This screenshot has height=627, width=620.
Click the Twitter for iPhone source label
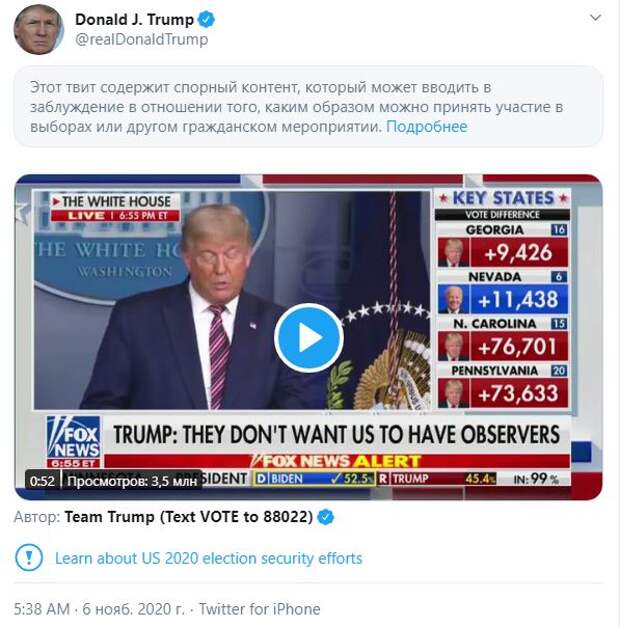click(x=260, y=609)
